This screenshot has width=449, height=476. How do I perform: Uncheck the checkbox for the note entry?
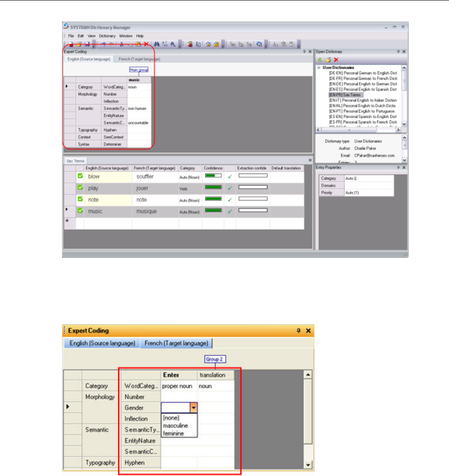[80, 199]
